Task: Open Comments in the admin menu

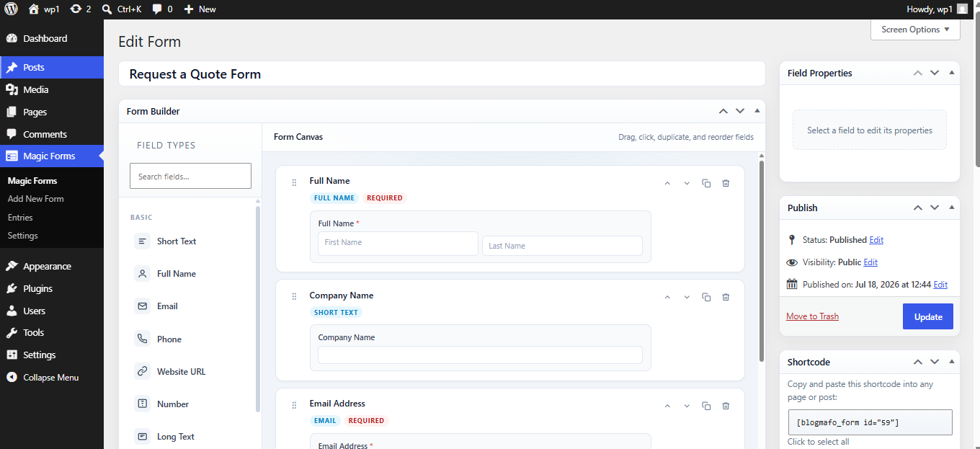Action: point(52,134)
